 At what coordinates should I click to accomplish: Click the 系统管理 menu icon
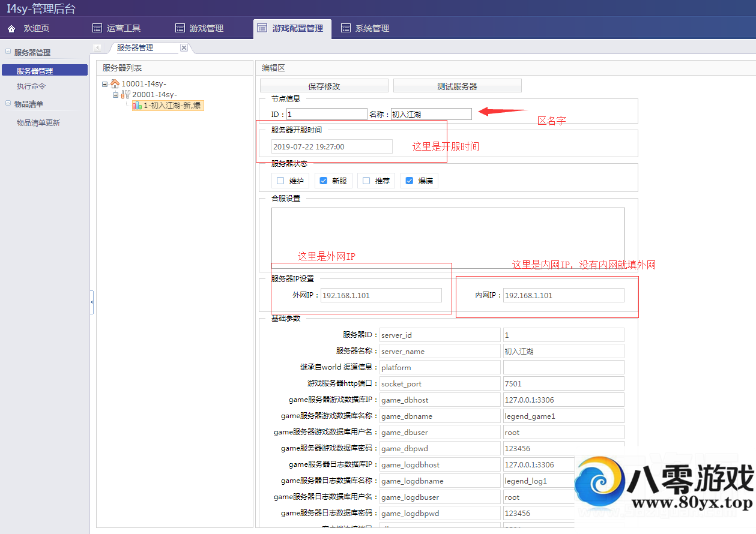346,28
